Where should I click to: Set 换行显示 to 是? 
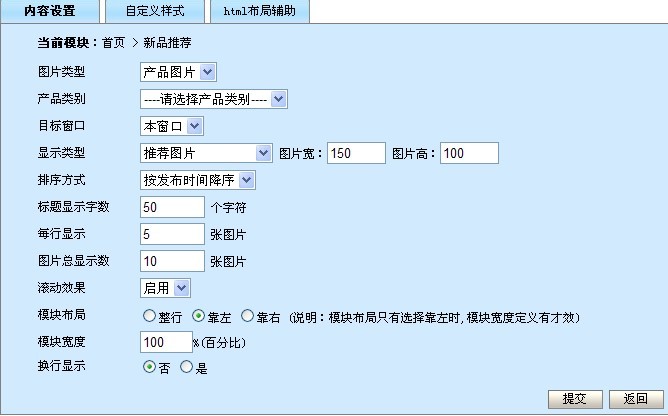pos(186,367)
